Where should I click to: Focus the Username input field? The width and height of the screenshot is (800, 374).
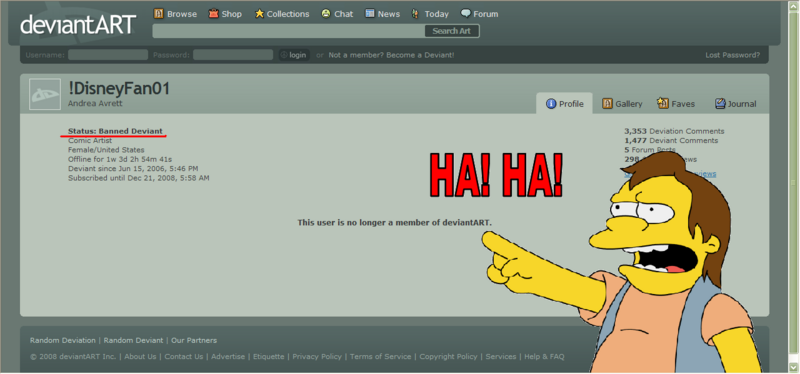point(108,55)
